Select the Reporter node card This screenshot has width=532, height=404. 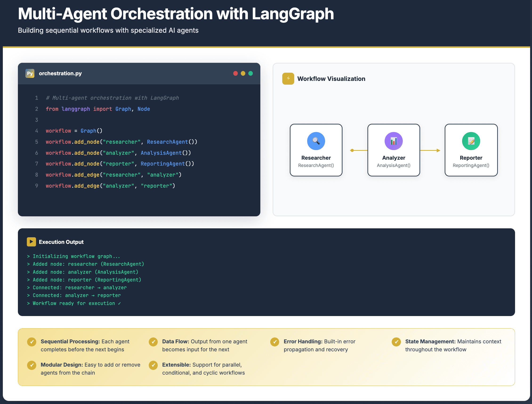[471, 150]
